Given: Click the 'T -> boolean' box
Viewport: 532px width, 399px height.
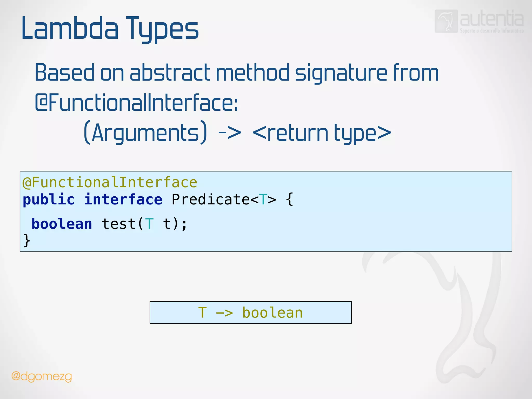Looking at the screenshot, I should pyautogui.click(x=250, y=312).
